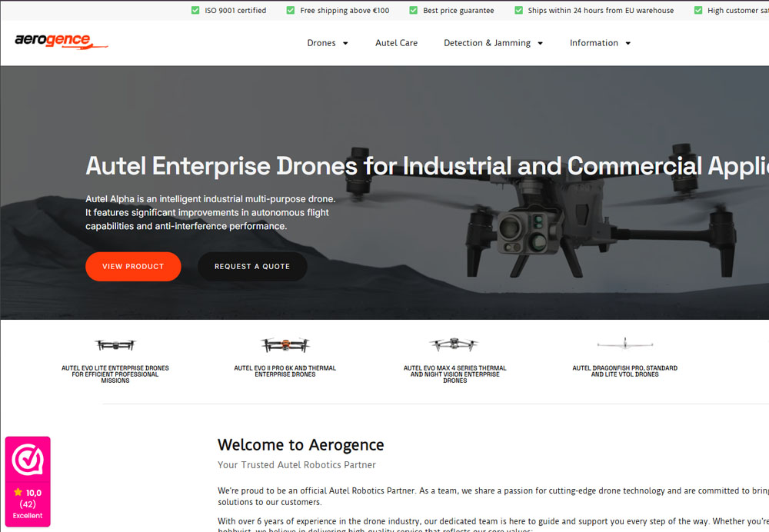Open the Information menu
The image size is (769, 532).
coord(594,43)
